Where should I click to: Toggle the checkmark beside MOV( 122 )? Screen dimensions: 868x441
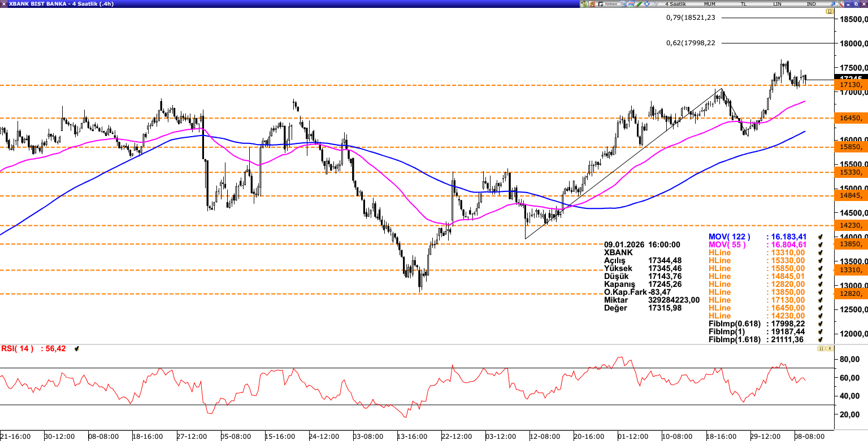coord(820,237)
